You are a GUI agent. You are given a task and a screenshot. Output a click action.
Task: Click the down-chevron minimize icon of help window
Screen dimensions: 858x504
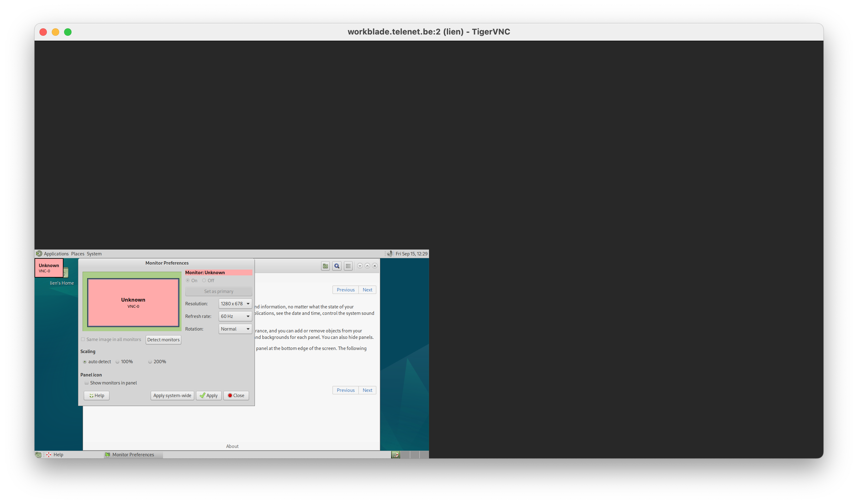tap(360, 266)
